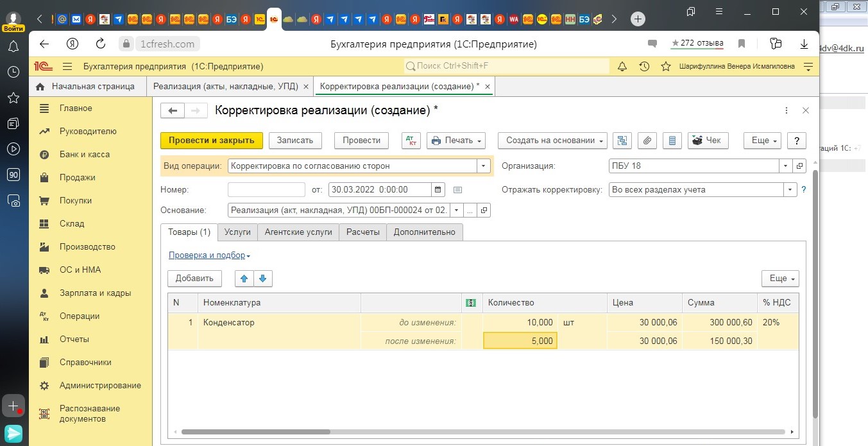Expand Организация dropdown arrow
Image resolution: width=868 pixels, height=446 pixels.
pyautogui.click(x=786, y=166)
